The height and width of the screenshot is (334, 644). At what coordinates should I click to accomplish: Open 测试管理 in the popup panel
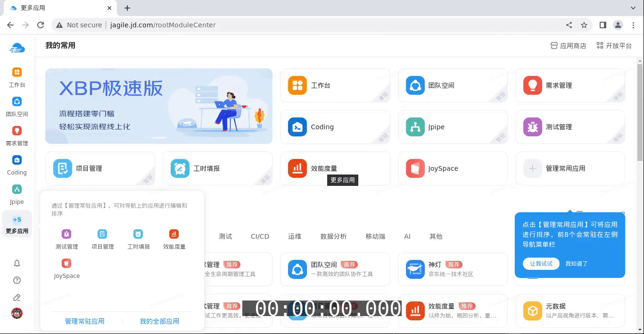tap(66, 239)
